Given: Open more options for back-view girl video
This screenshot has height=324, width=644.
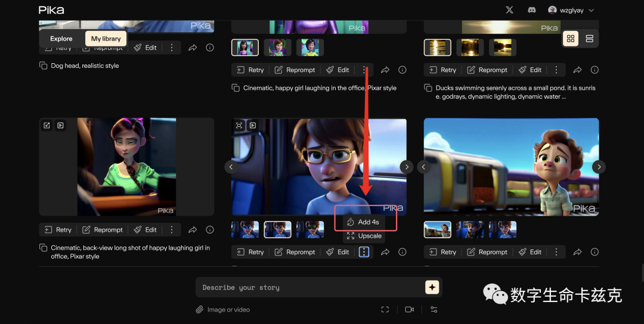Looking at the screenshot, I should pos(172,230).
